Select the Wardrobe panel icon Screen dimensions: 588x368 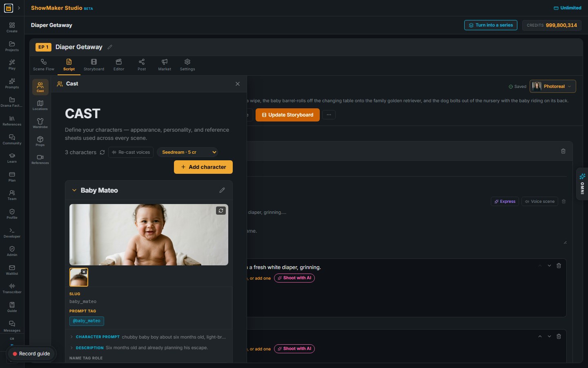pyautogui.click(x=40, y=123)
